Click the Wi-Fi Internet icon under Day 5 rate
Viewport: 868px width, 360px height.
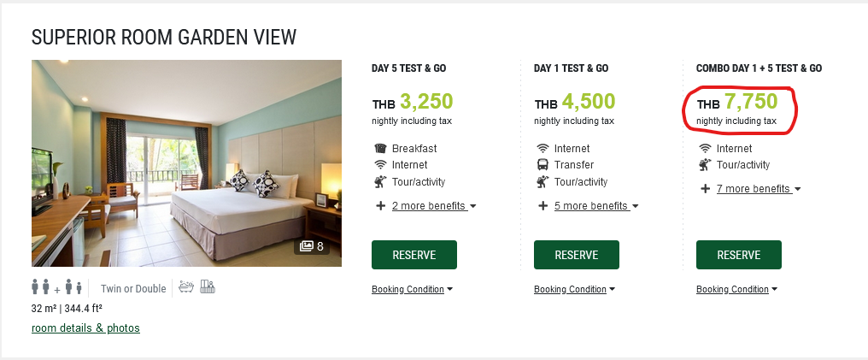click(380, 165)
